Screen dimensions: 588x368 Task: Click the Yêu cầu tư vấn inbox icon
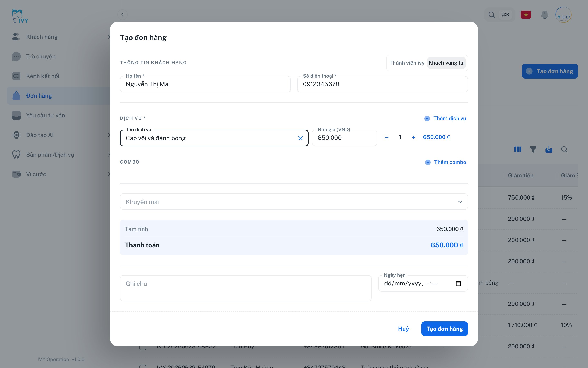pos(16,115)
